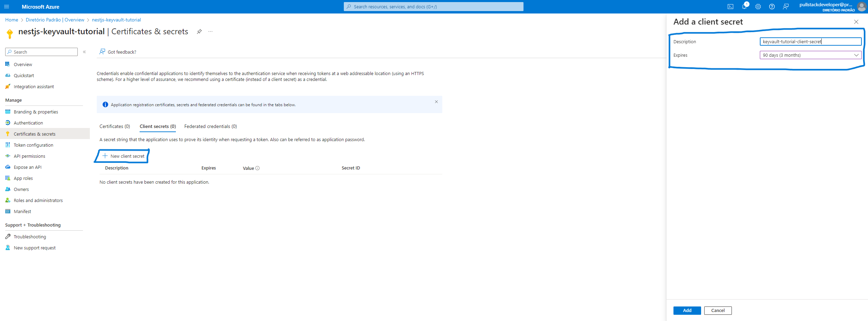Click the Secret ID column header
868x321 pixels.
[x=351, y=168]
